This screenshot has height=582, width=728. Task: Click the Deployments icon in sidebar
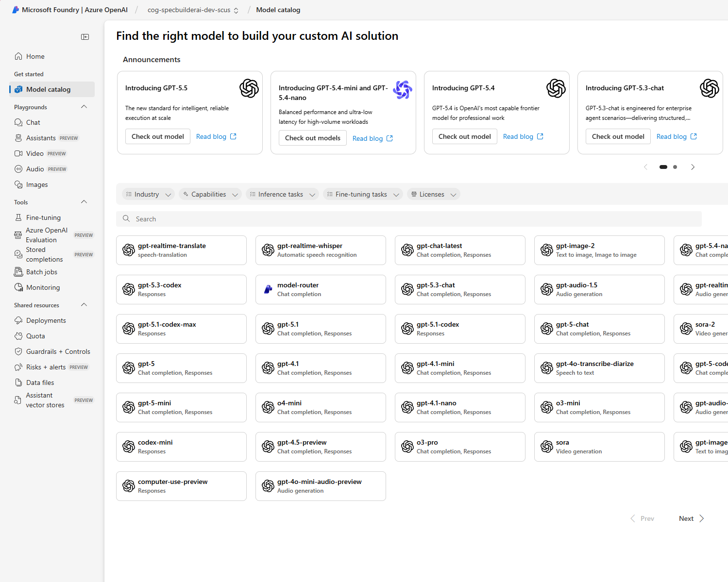[18, 320]
